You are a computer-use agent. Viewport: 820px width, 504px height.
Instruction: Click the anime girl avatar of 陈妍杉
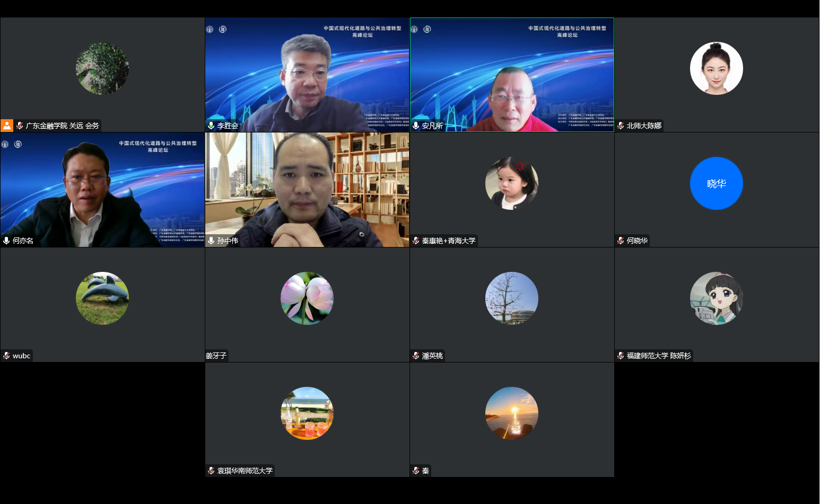pyautogui.click(x=716, y=298)
